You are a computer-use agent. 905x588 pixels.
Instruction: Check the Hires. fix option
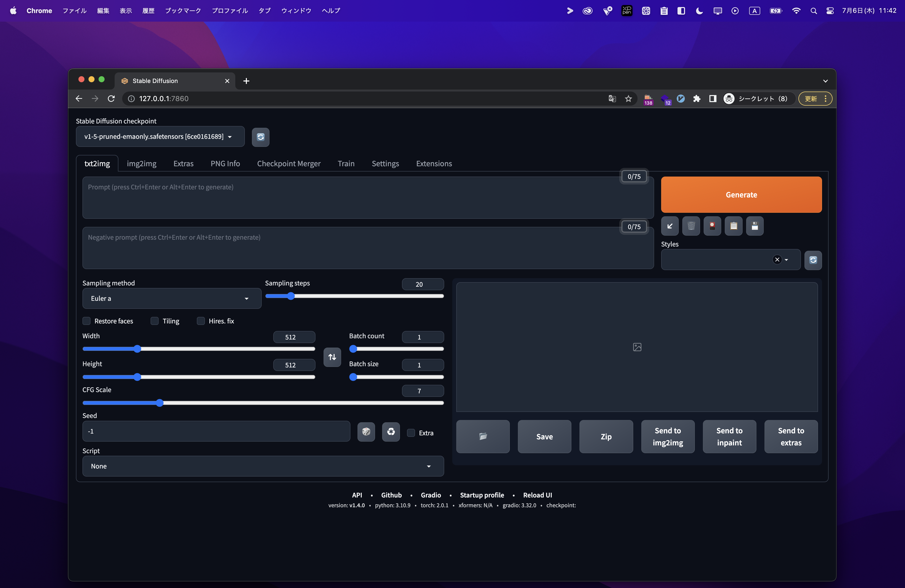[x=201, y=321]
